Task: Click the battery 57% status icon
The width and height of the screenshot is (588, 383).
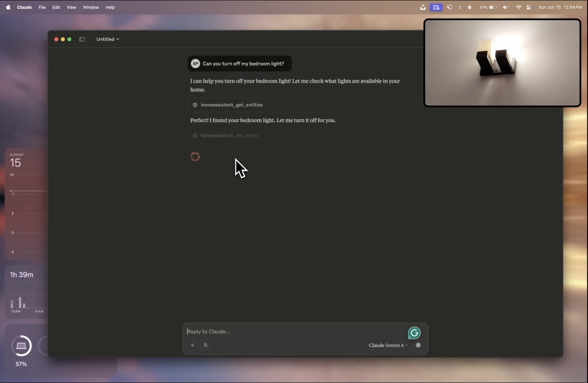Action: [x=488, y=7]
